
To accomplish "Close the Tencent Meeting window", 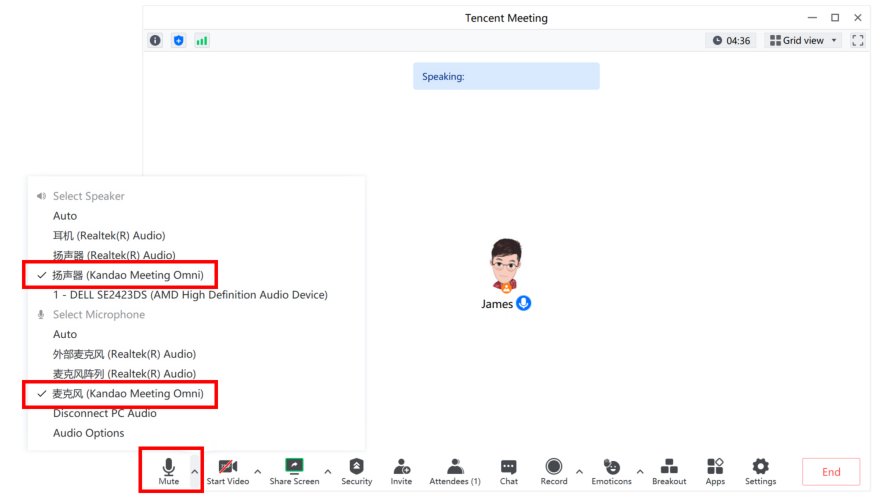I will [x=858, y=18].
